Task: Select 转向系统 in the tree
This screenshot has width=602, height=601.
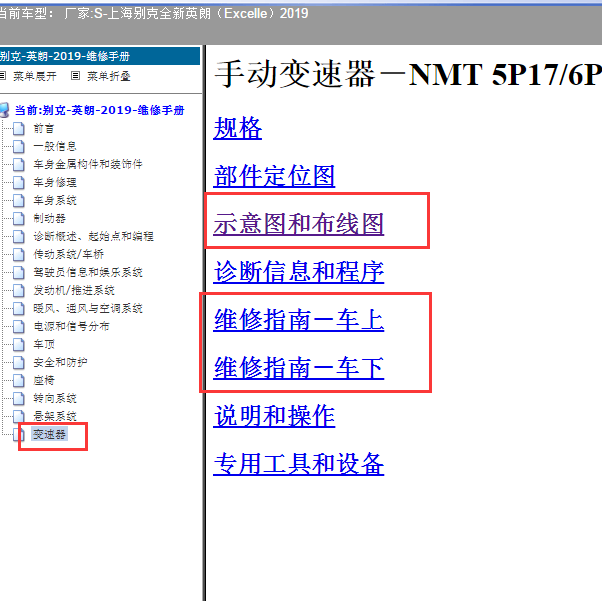Action: pos(55,398)
